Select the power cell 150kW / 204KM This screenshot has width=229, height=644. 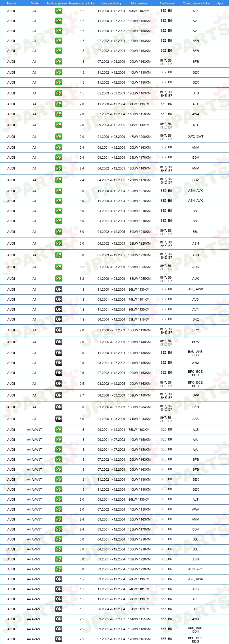pos(139,407)
